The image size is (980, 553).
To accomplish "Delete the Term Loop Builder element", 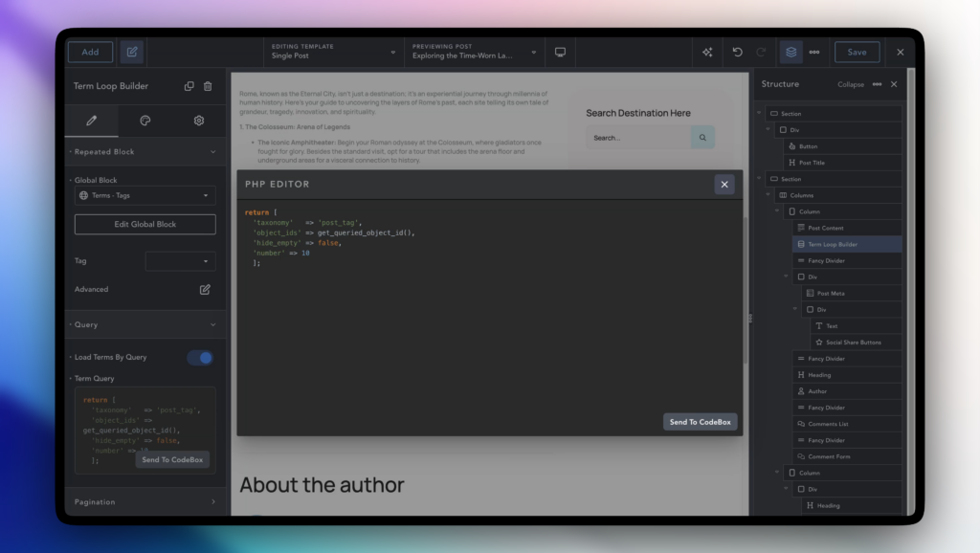I will (x=208, y=86).
